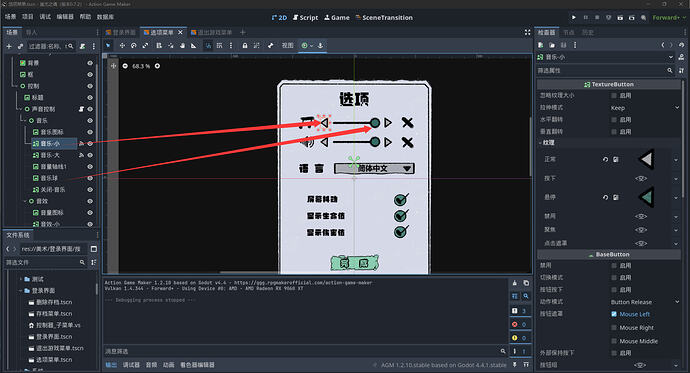Click the signal icon on 音乐-小 row
Viewport: 690px width, 373px height.
click(x=81, y=143)
